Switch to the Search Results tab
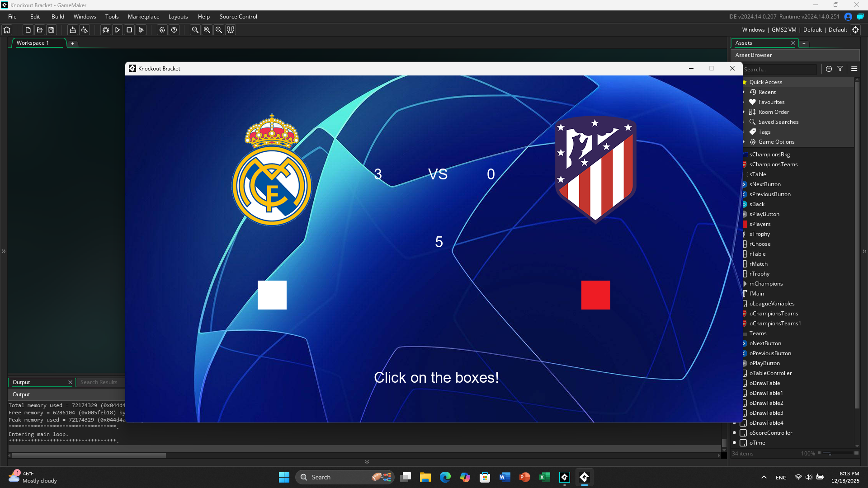 99,382
